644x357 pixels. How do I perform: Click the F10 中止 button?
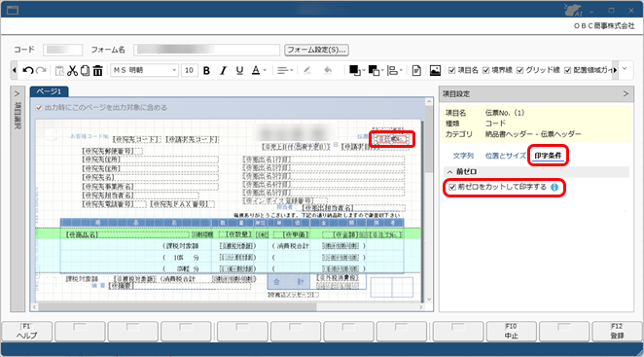tap(512, 331)
